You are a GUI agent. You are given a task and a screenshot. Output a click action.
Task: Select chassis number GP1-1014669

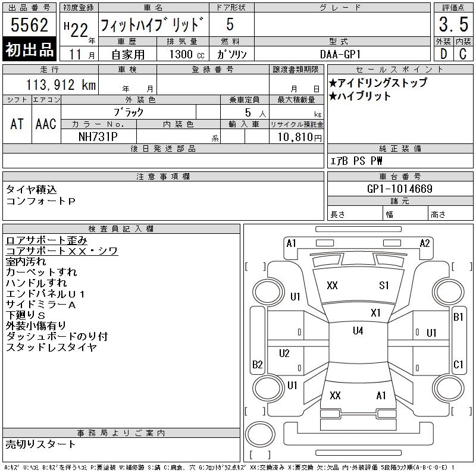pos(400,189)
